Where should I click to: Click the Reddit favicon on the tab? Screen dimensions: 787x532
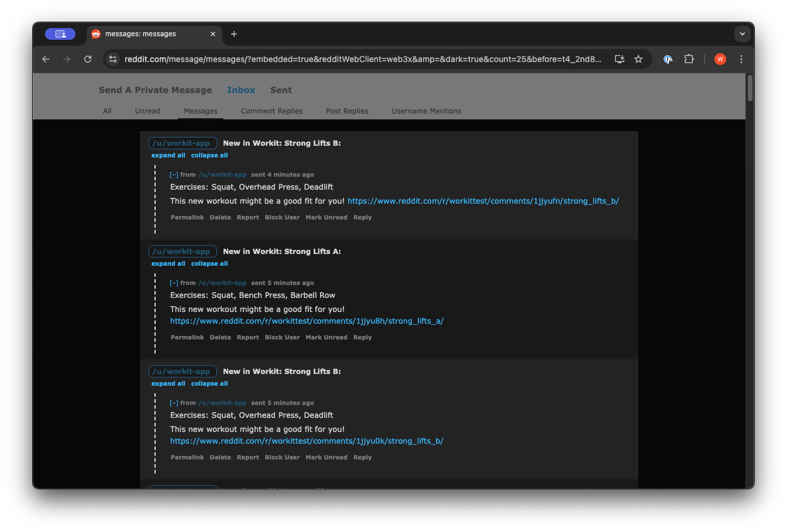pyautogui.click(x=96, y=34)
